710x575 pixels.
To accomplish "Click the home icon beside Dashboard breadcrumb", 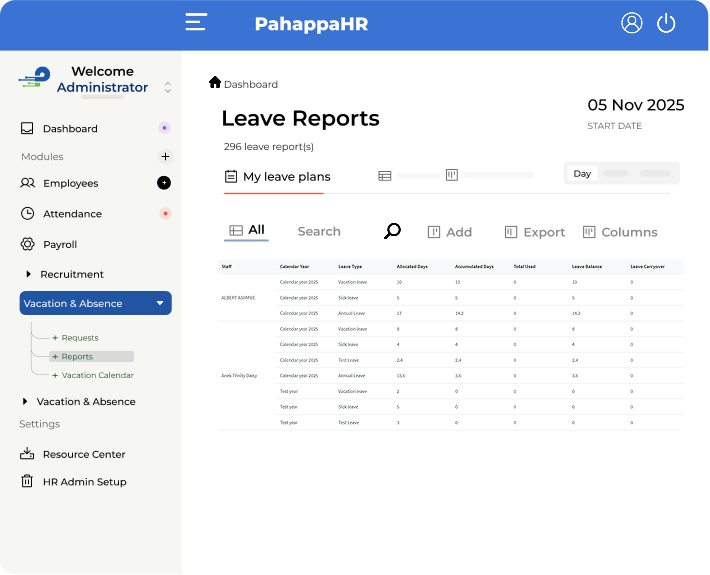I will (215, 83).
